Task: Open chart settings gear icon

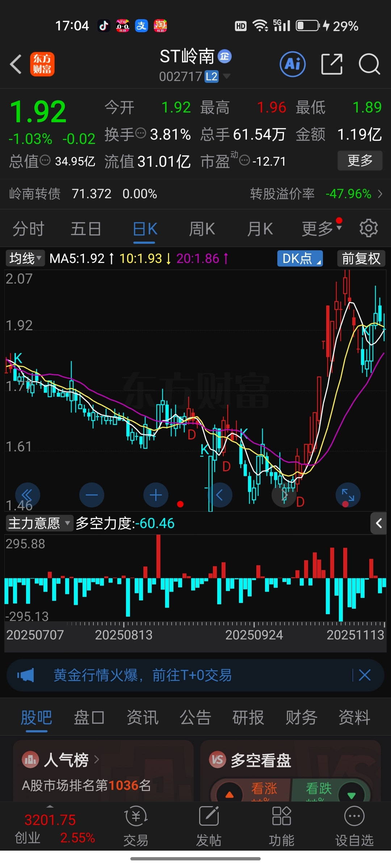Action: tap(369, 228)
